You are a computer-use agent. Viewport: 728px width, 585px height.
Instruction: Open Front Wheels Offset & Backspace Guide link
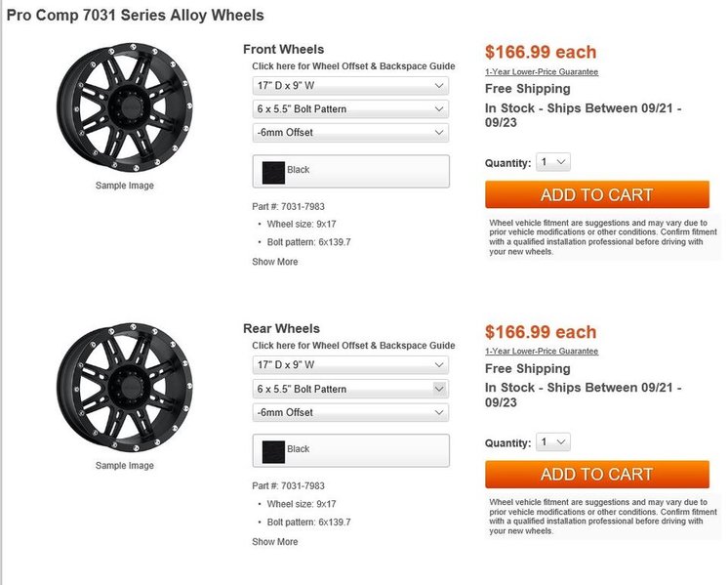(x=353, y=66)
